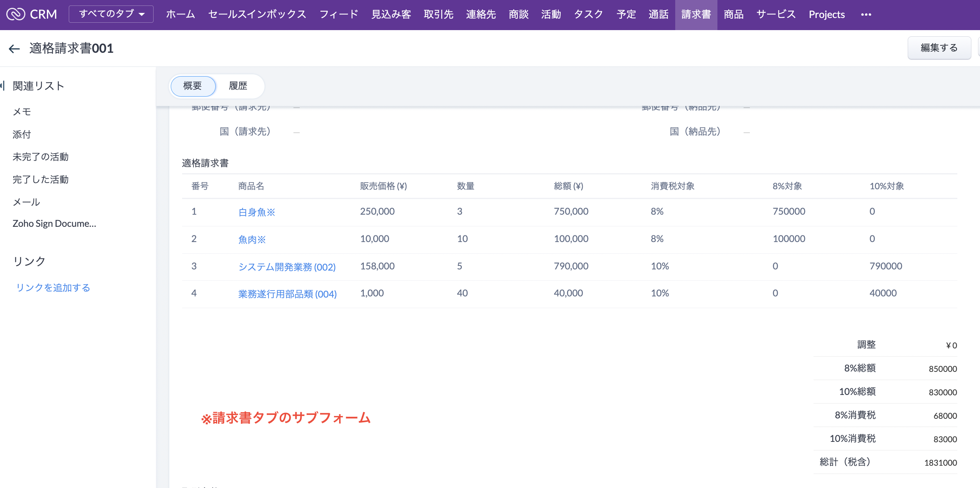The image size is (980, 488).
Task: Click the back arrow next to 適格請求書001
Action: pyautogui.click(x=14, y=49)
